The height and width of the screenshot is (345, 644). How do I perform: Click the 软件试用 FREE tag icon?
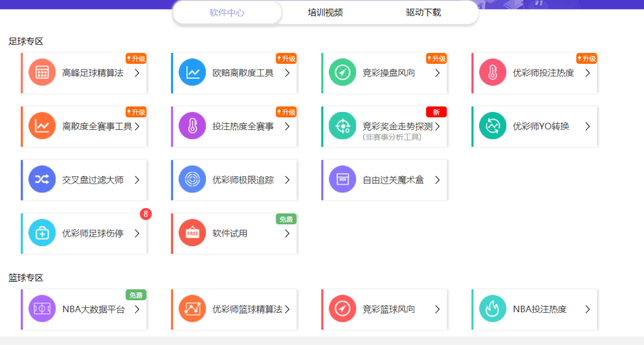(192, 233)
